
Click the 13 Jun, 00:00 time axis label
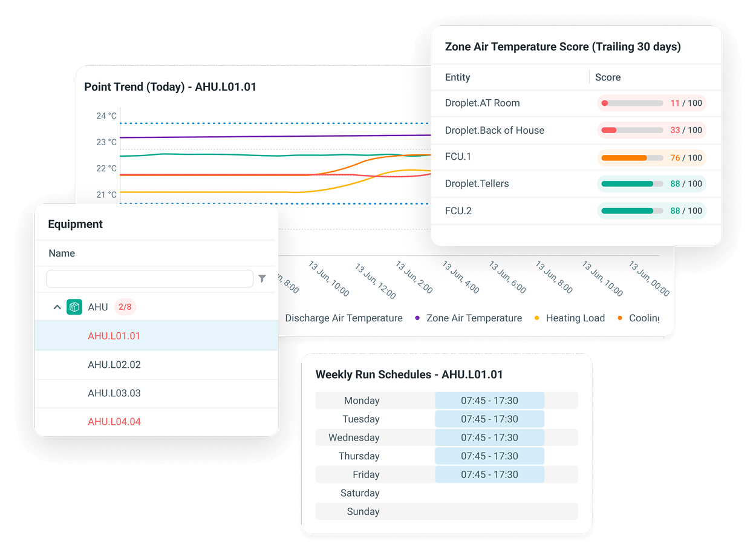point(649,279)
